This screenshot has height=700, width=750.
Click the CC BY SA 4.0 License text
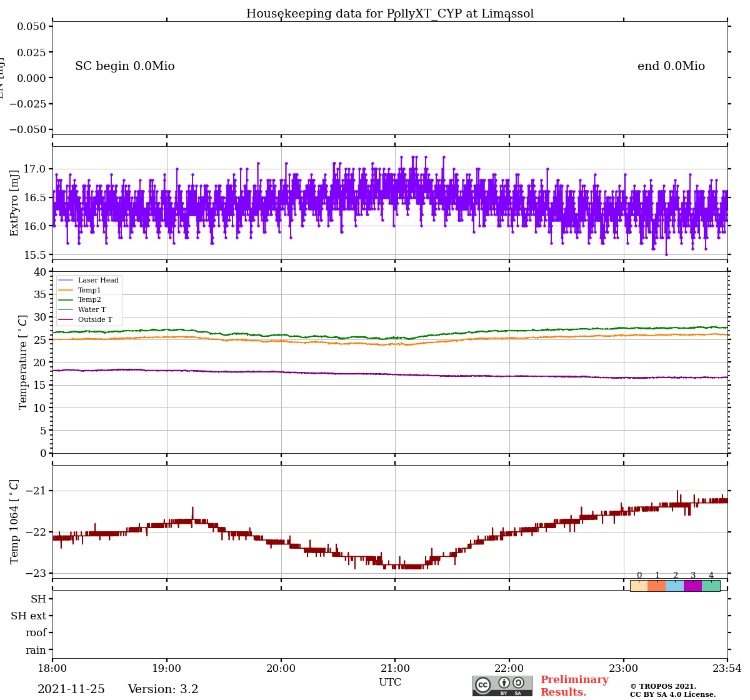(x=673, y=694)
